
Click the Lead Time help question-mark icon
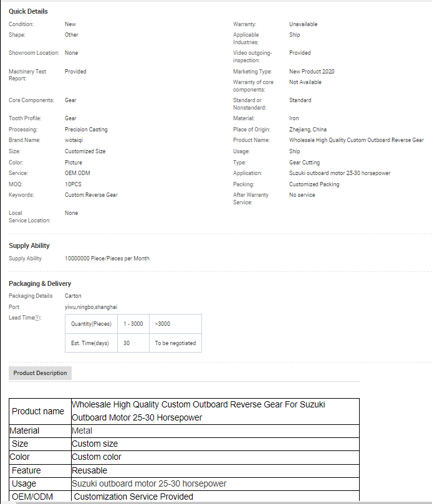click(37, 318)
